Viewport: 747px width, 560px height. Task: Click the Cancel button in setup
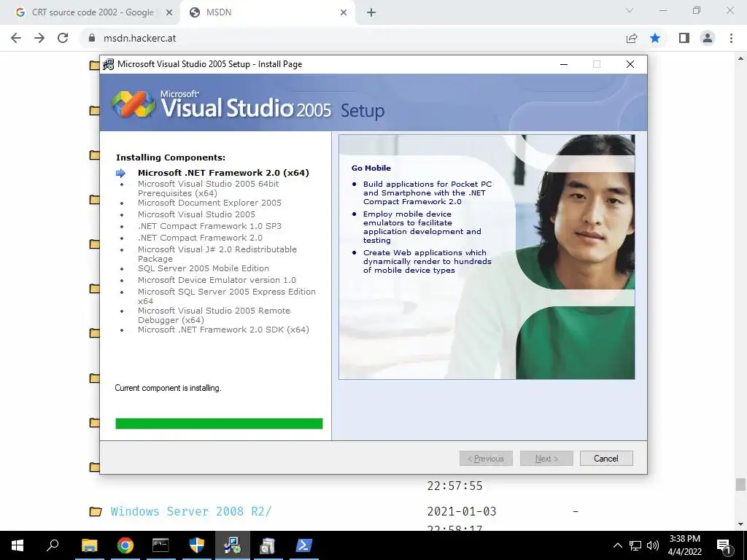[x=606, y=459]
